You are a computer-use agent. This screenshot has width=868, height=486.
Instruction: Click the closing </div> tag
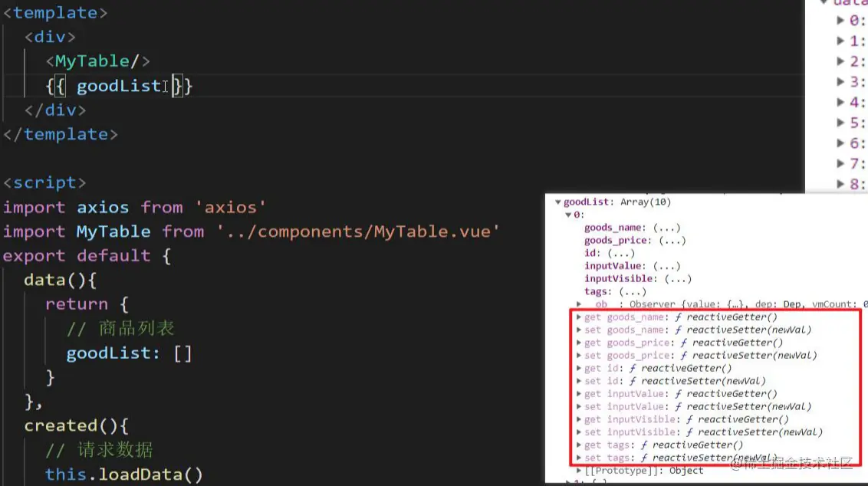[55, 110]
